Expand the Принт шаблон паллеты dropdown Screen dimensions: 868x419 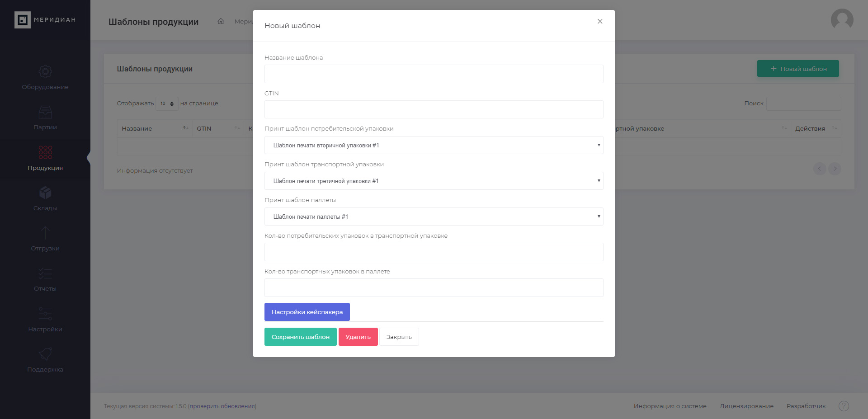point(434,217)
